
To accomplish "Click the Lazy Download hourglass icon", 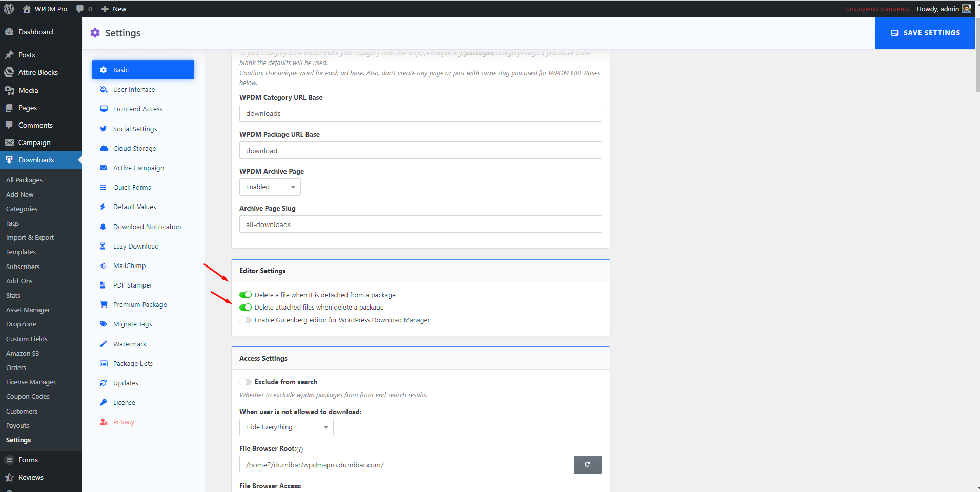I will click(x=103, y=246).
